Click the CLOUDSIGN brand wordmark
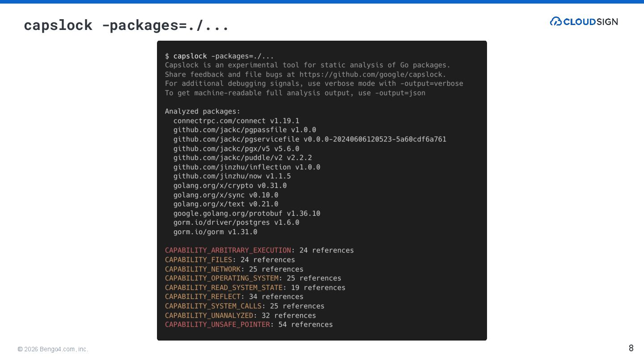Viewport: 644px width, 362px height. (x=590, y=21)
